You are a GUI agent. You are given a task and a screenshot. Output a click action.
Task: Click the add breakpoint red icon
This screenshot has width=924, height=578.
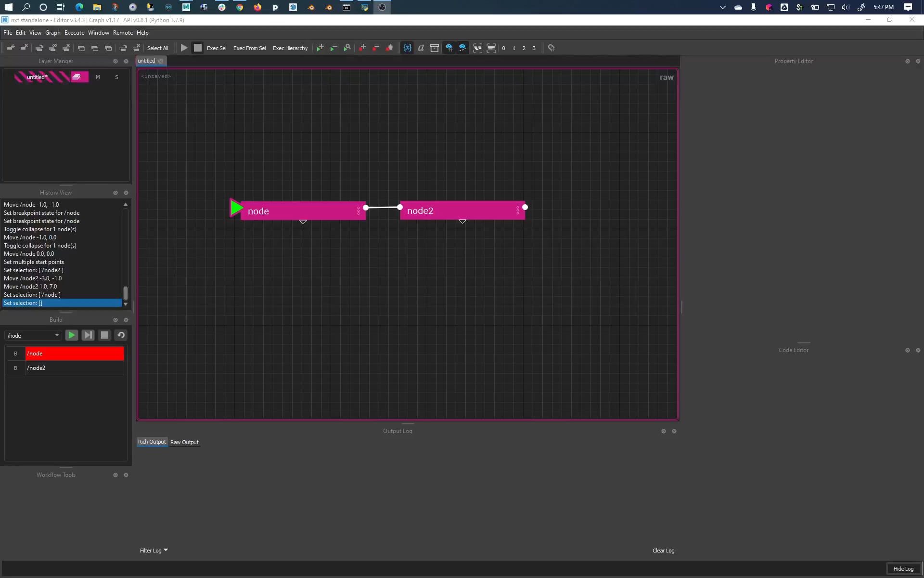click(362, 48)
